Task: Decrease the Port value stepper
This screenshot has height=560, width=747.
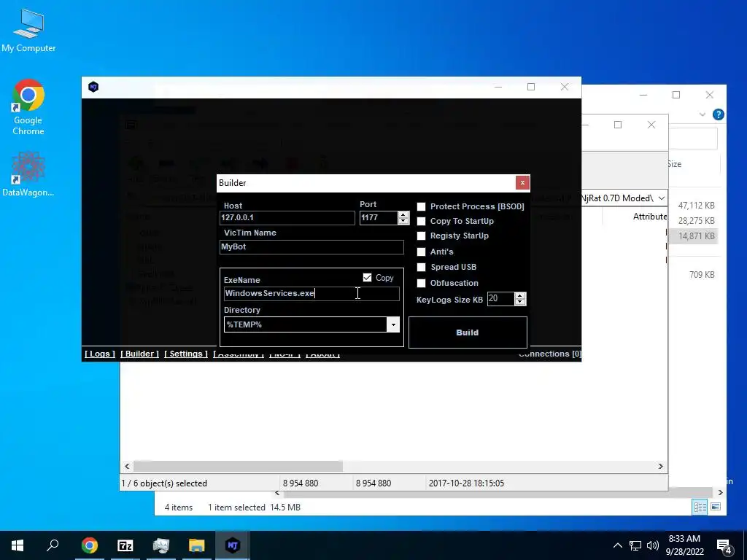Action: [403, 222]
